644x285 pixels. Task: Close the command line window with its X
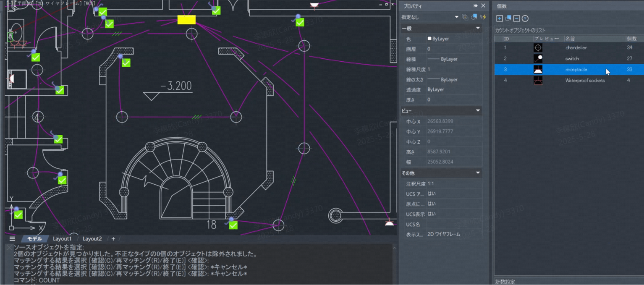9,248
